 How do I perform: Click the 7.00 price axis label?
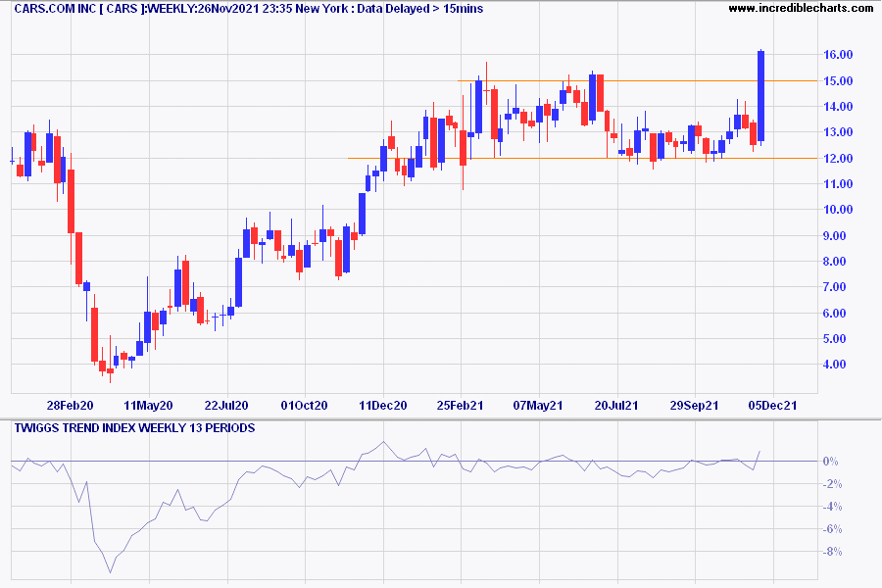coord(834,287)
